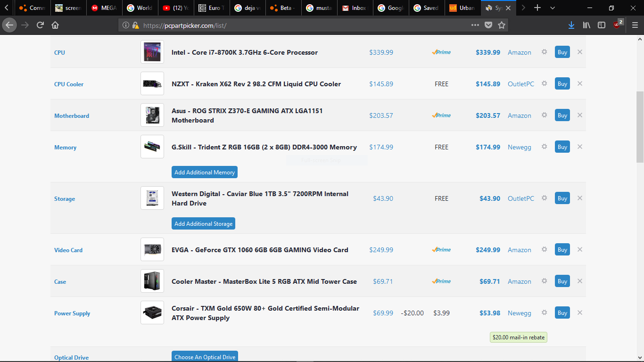Expand the list-all-tabs dropdown arrow
The image size is (644, 362).
[x=553, y=8]
